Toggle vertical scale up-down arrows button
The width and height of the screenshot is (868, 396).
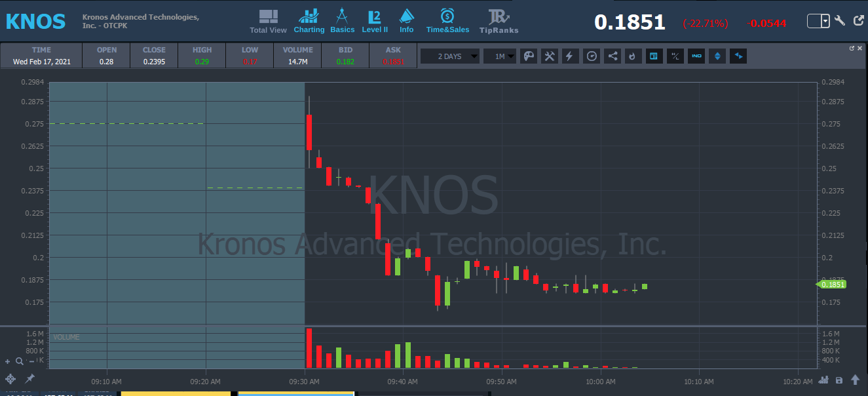[x=717, y=56]
